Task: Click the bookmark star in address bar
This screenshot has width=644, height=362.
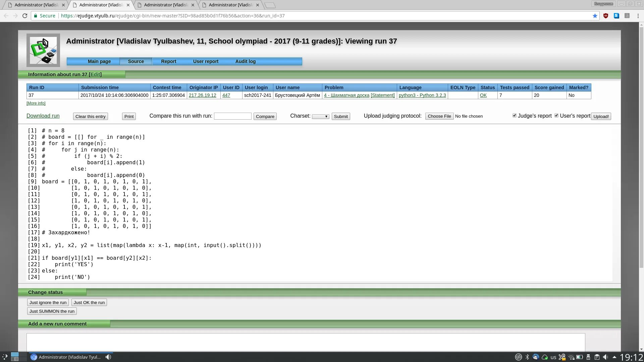Action: pos(595,16)
